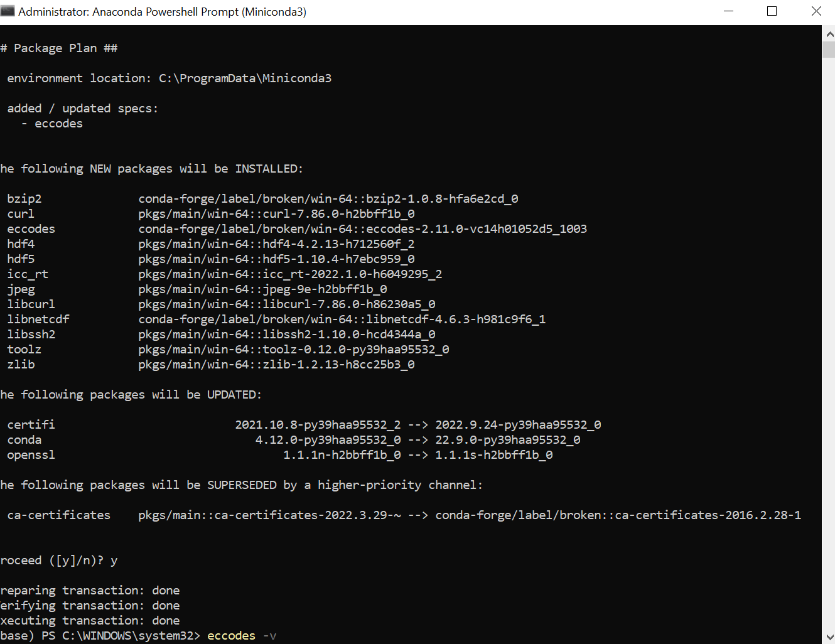835x644 pixels.
Task: Click the libcurl-7.86.0 package path
Action: tap(287, 304)
